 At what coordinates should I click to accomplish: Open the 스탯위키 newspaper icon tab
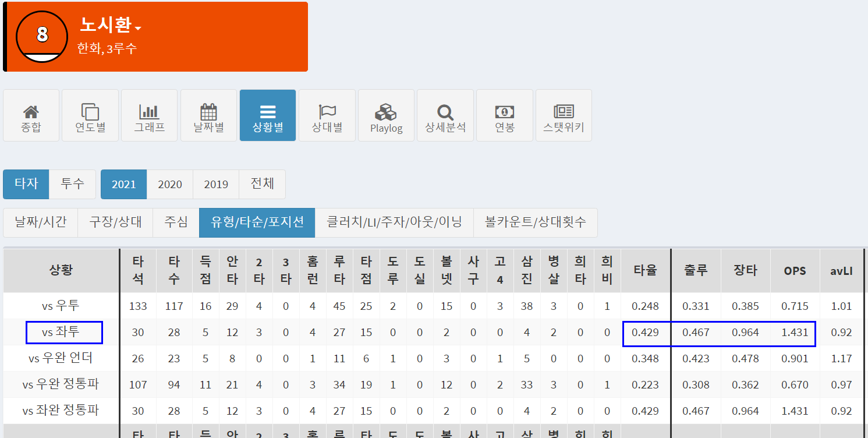coord(564,115)
